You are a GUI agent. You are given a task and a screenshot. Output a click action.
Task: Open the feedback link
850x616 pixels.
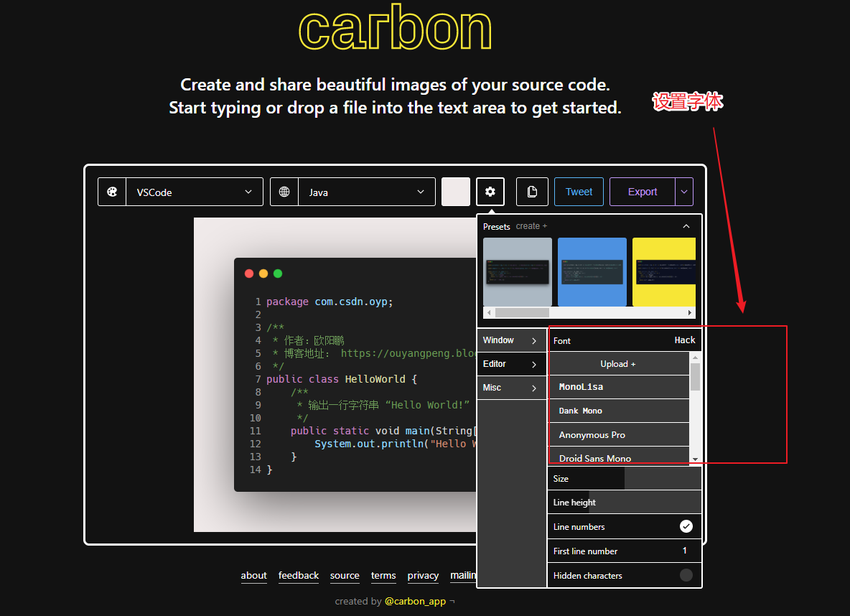tap(299, 575)
